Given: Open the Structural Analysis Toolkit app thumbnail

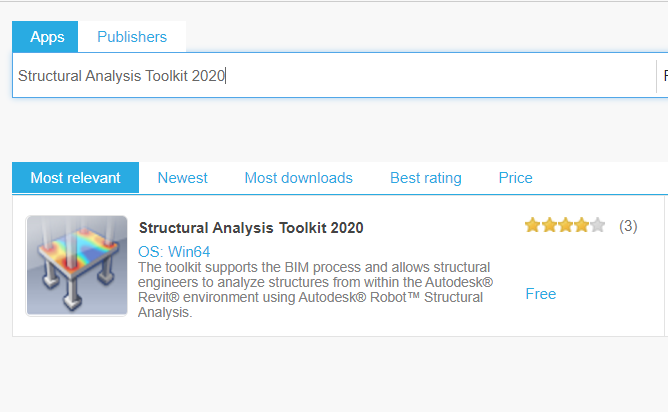Looking at the screenshot, I should [77, 266].
